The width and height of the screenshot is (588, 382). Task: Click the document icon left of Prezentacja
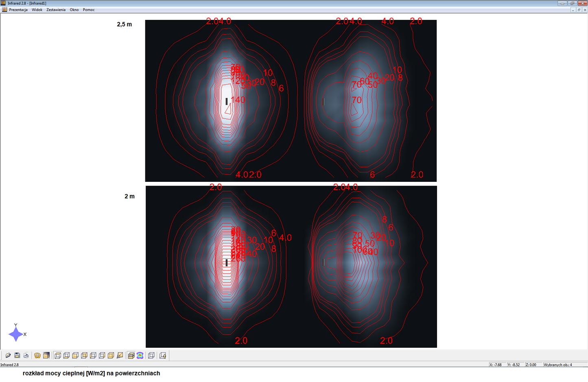(4, 10)
